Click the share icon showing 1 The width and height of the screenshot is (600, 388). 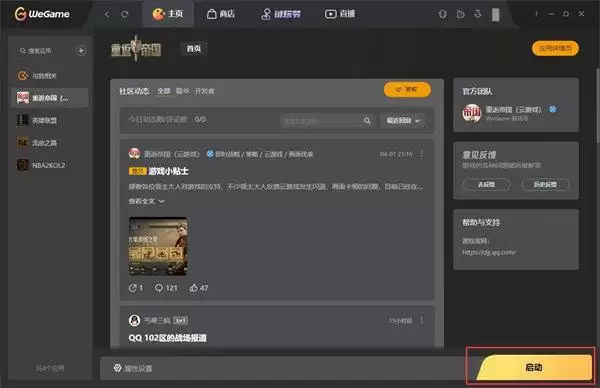pos(135,288)
